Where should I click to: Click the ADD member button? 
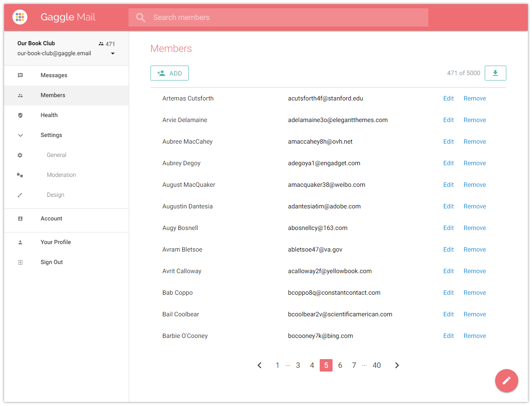tap(170, 73)
